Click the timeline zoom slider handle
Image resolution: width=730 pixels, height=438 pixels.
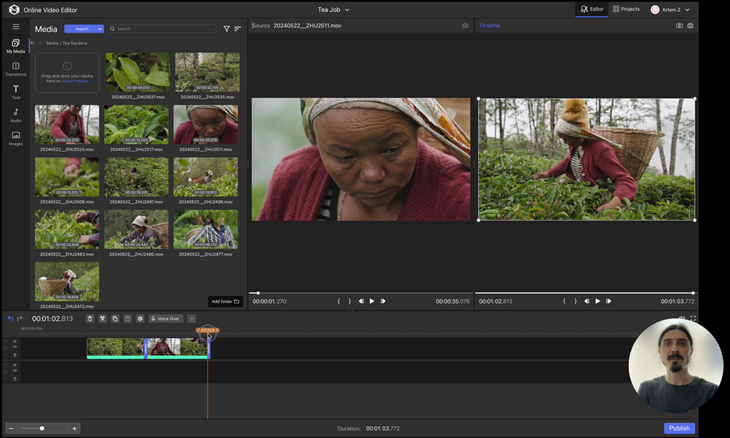42,428
